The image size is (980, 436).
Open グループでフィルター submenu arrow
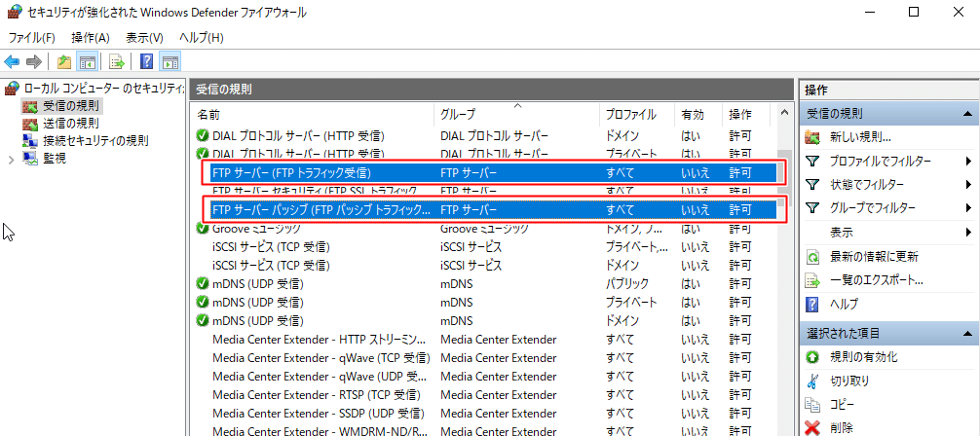click(x=968, y=208)
